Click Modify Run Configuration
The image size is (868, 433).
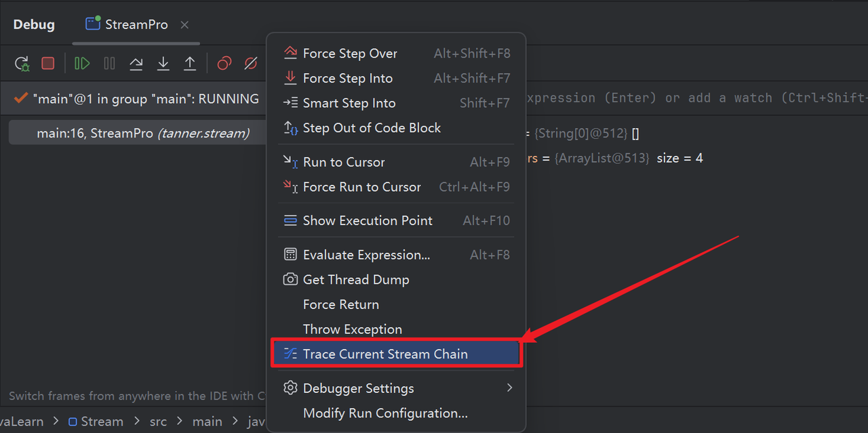click(384, 413)
